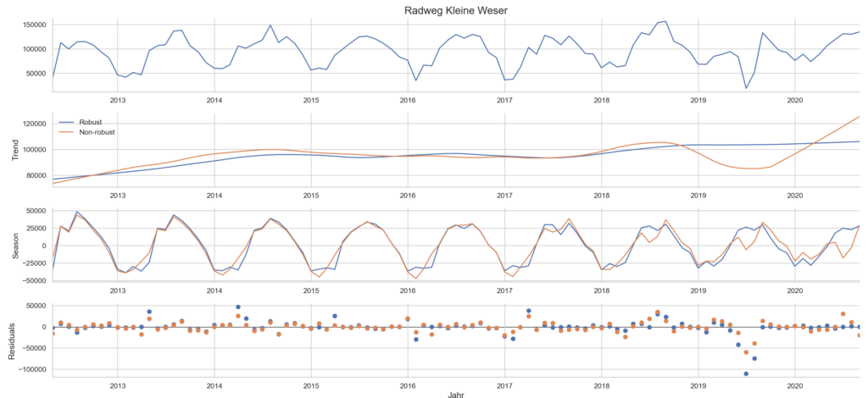Click the 2018 label under the Season chart
The width and height of the screenshot is (868, 398).
602,290
